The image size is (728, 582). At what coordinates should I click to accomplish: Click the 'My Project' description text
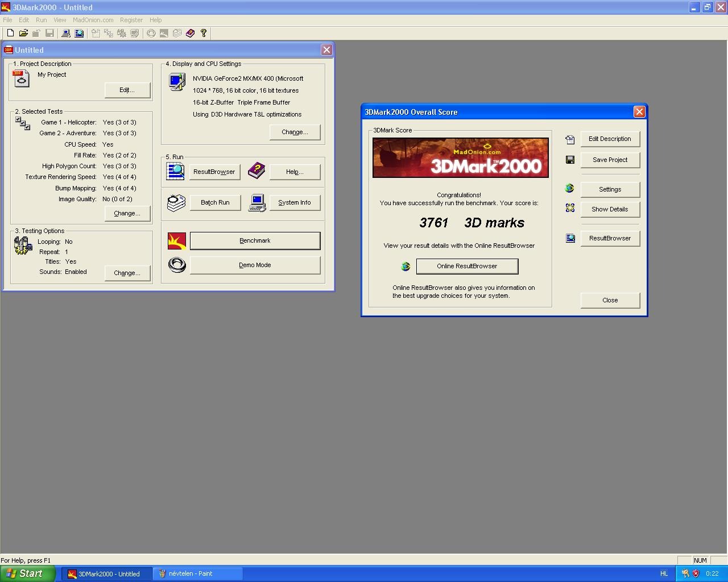pyautogui.click(x=52, y=74)
